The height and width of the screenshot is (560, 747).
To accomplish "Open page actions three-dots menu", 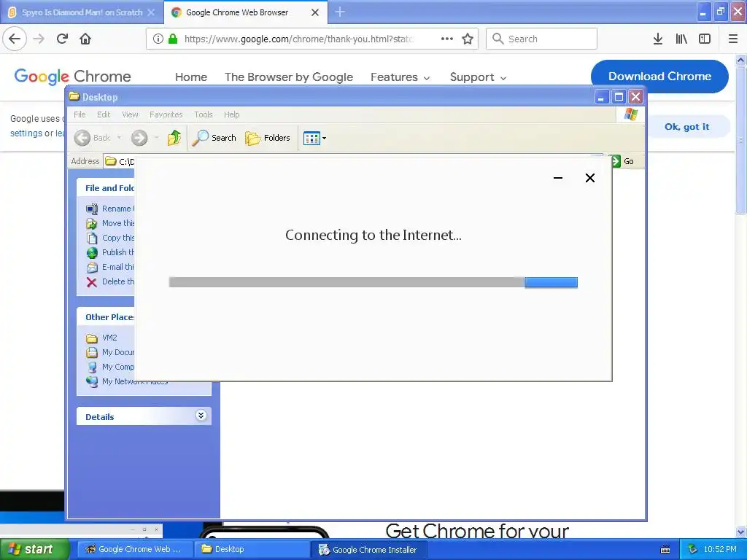I will click(447, 39).
